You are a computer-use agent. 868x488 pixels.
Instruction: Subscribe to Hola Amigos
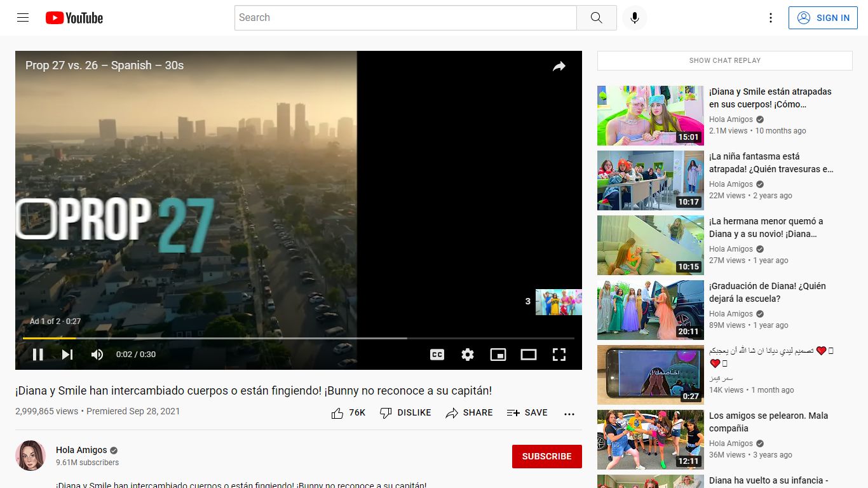tap(547, 456)
